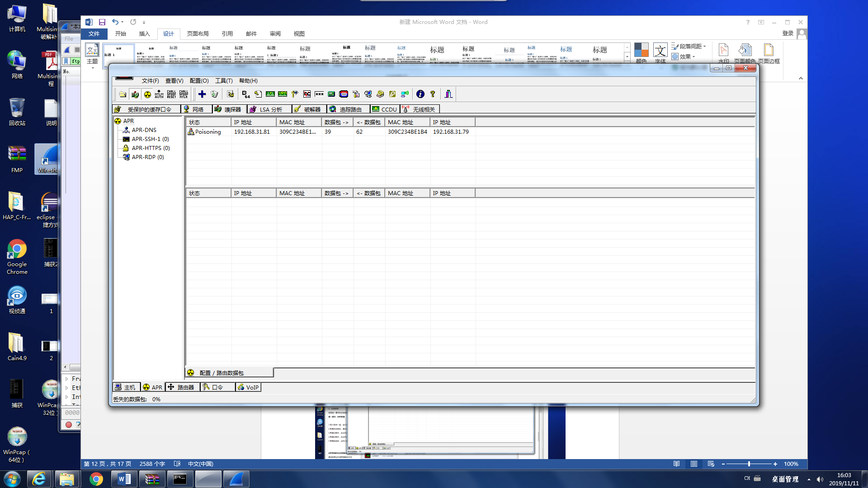868x488 pixels.
Task: Toggle the Start/Stop APR radiation button
Action: (x=147, y=94)
